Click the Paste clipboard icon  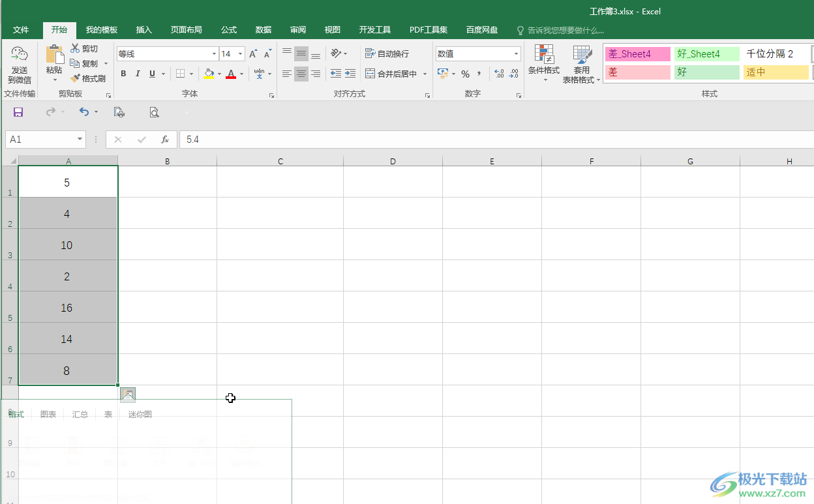[54, 55]
